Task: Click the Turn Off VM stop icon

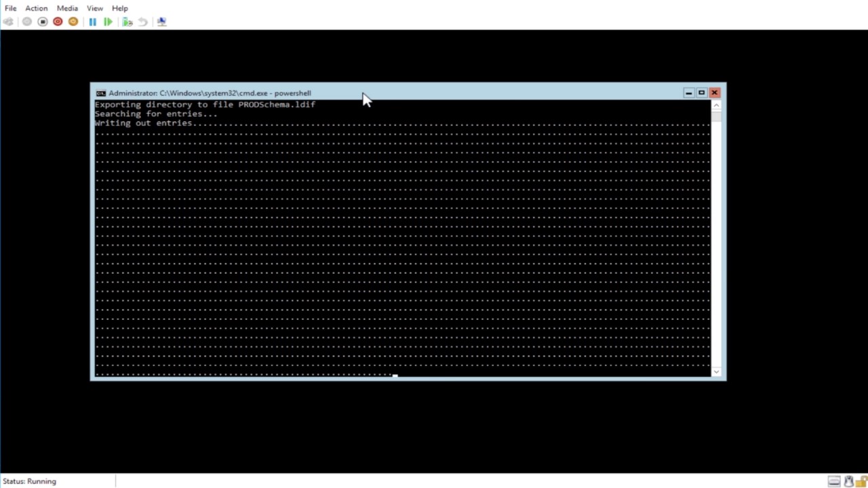Action: click(42, 22)
